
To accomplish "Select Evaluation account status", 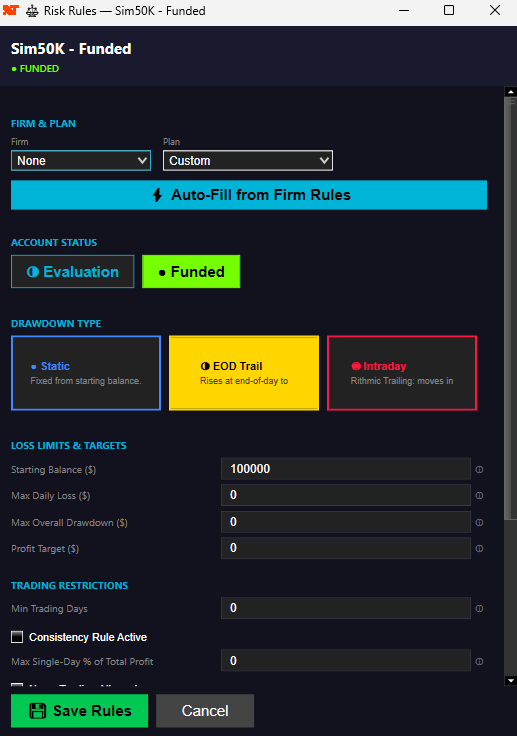I will coord(73,272).
